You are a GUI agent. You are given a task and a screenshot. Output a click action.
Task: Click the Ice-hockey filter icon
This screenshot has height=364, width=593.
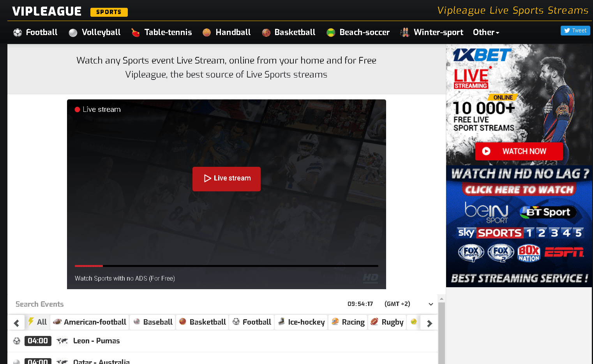coord(281,322)
